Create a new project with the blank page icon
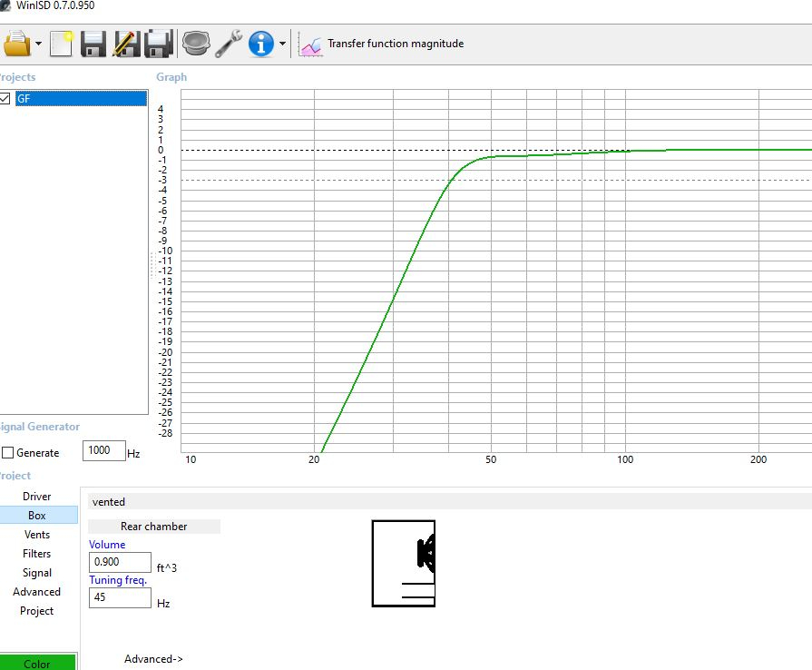This screenshot has width=812, height=670. pyautogui.click(x=61, y=43)
